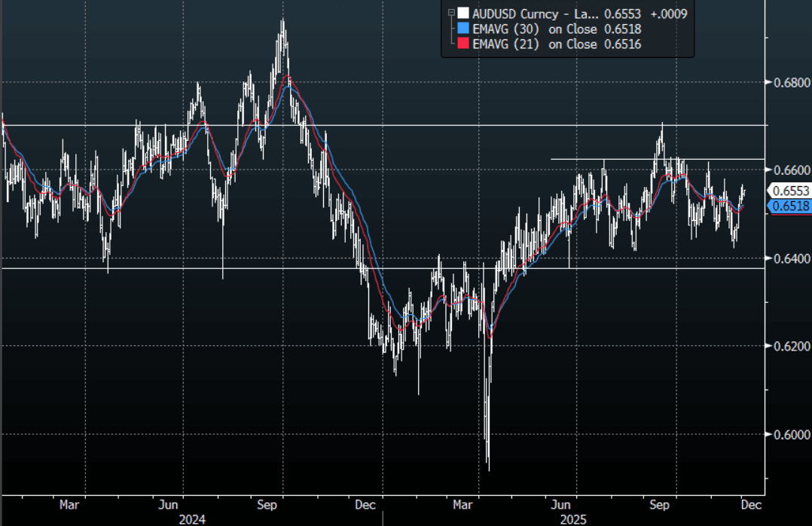Collapse the AUDUSD legend tree box
Screen dimensions: 812x526
pyautogui.click(x=450, y=13)
